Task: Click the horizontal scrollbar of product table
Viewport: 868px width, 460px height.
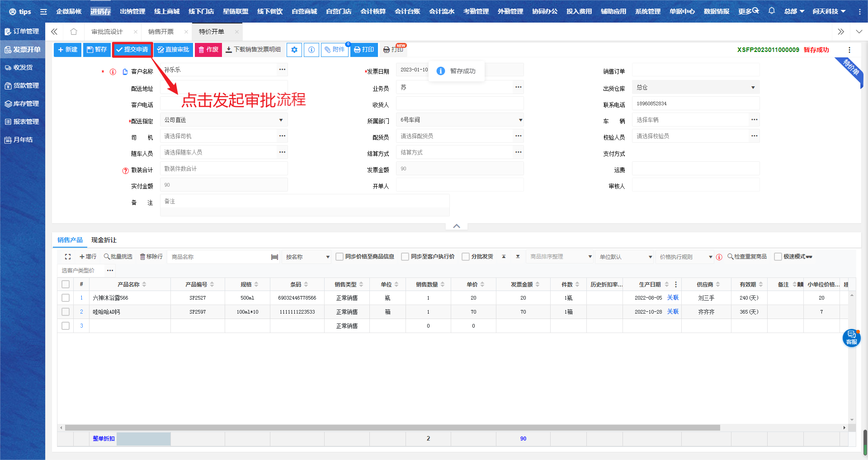Action: click(x=392, y=427)
